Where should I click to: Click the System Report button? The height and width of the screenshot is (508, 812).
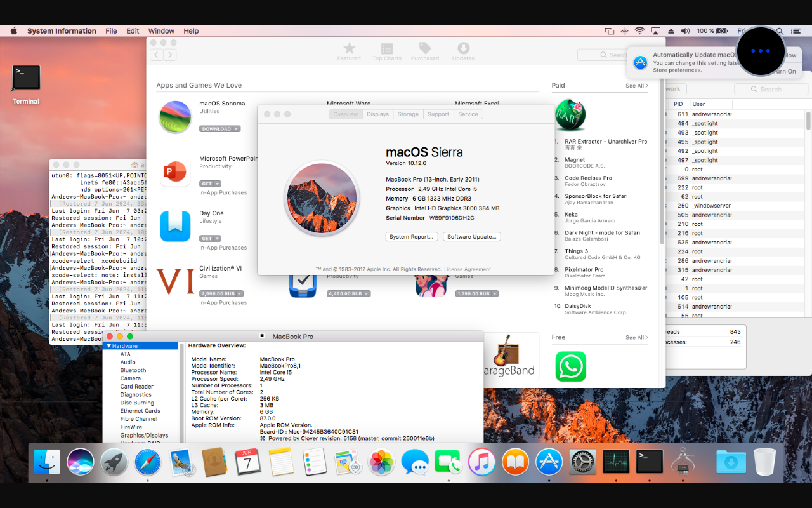pyautogui.click(x=412, y=237)
